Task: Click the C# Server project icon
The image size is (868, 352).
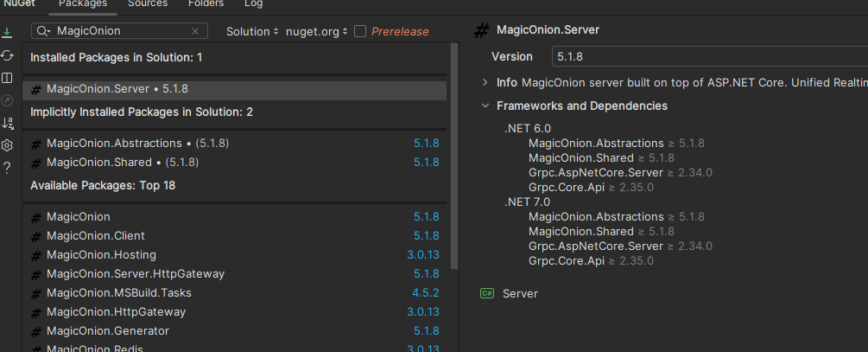Action: click(x=487, y=293)
